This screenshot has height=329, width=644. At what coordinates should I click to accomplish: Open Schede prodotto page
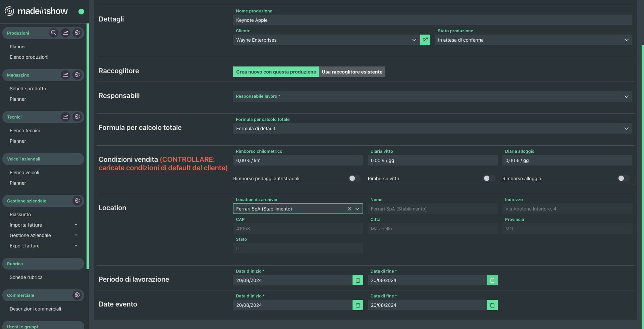[28, 89]
